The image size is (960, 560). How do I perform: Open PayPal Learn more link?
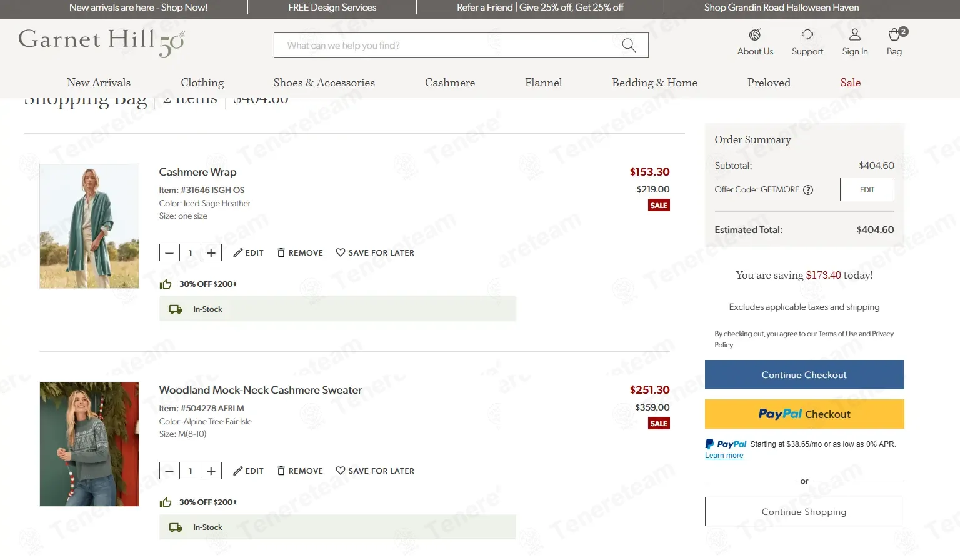tap(724, 456)
